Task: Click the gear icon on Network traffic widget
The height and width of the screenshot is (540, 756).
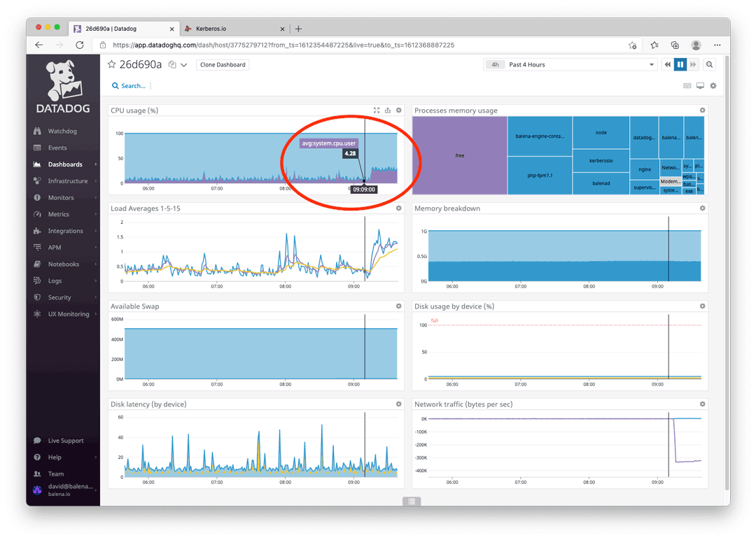Action: 702,404
